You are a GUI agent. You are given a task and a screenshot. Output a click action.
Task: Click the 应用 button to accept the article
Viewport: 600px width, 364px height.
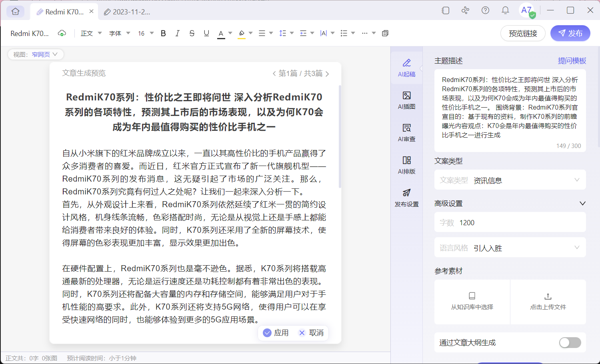[x=276, y=333]
